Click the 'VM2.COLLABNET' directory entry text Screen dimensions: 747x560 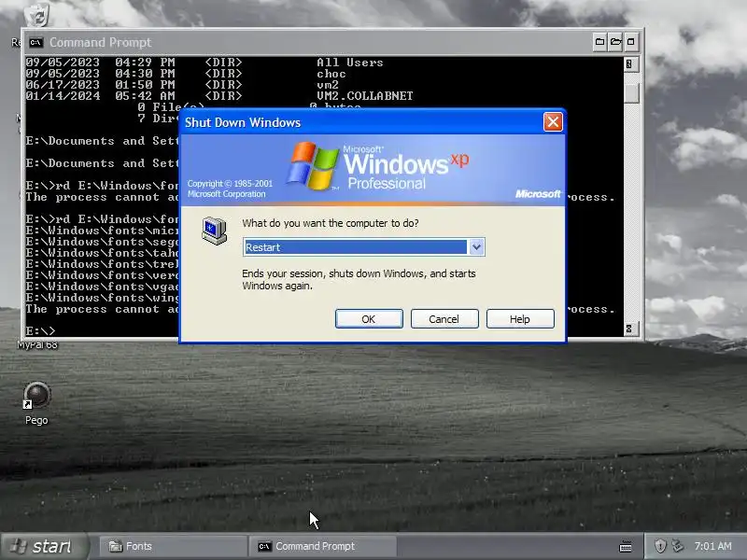click(x=365, y=96)
